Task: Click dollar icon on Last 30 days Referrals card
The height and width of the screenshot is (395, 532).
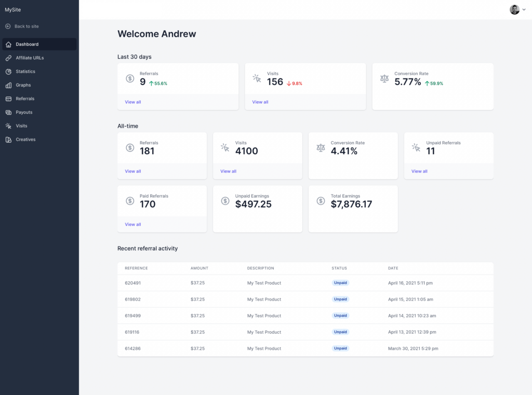Action: click(130, 79)
